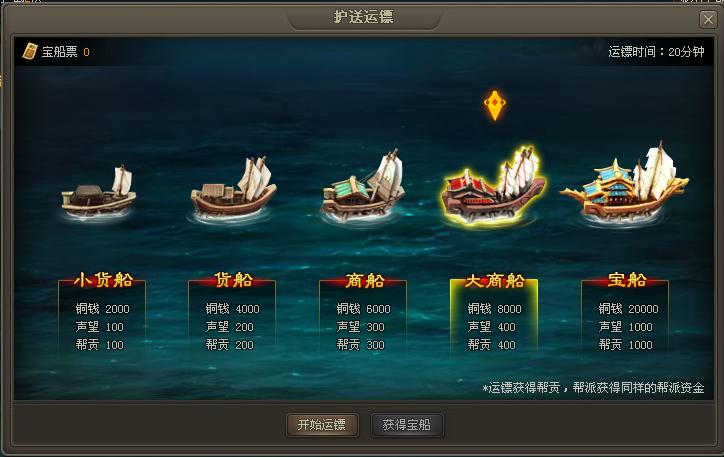Select the 货船 reward info card

tap(232, 313)
